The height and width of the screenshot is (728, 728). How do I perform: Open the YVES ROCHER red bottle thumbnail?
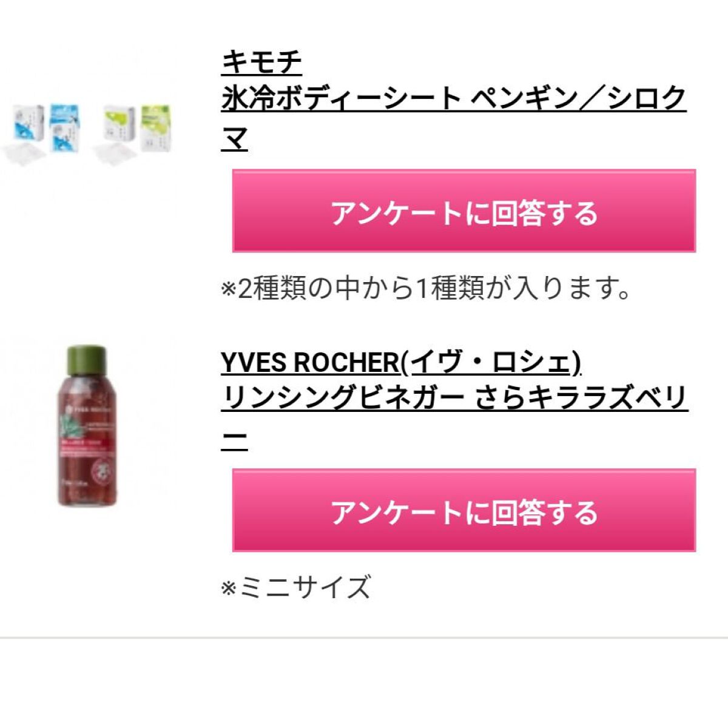pyautogui.click(x=83, y=425)
